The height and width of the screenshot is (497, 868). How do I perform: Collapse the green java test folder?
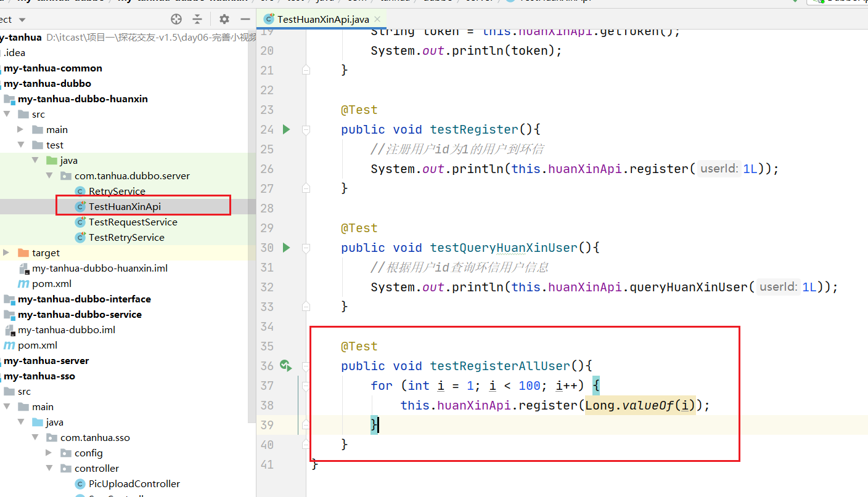tap(35, 160)
